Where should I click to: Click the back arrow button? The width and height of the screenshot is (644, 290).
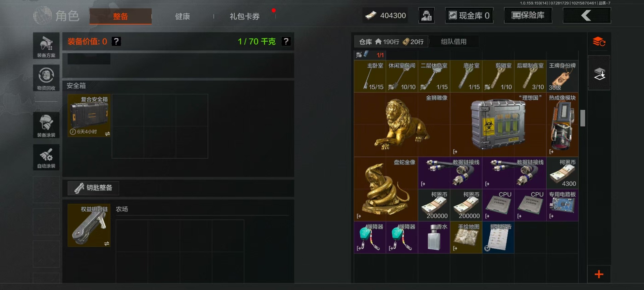pyautogui.click(x=587, y=15)
